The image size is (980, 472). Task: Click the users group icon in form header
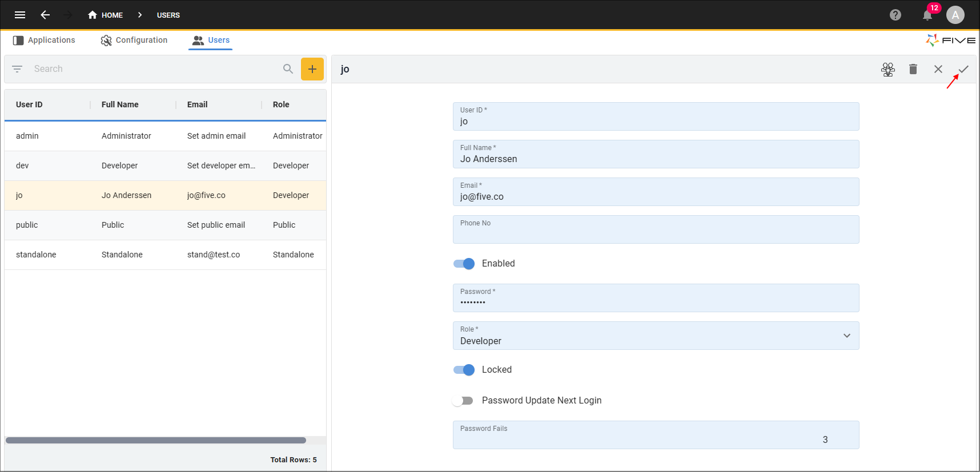887,69
